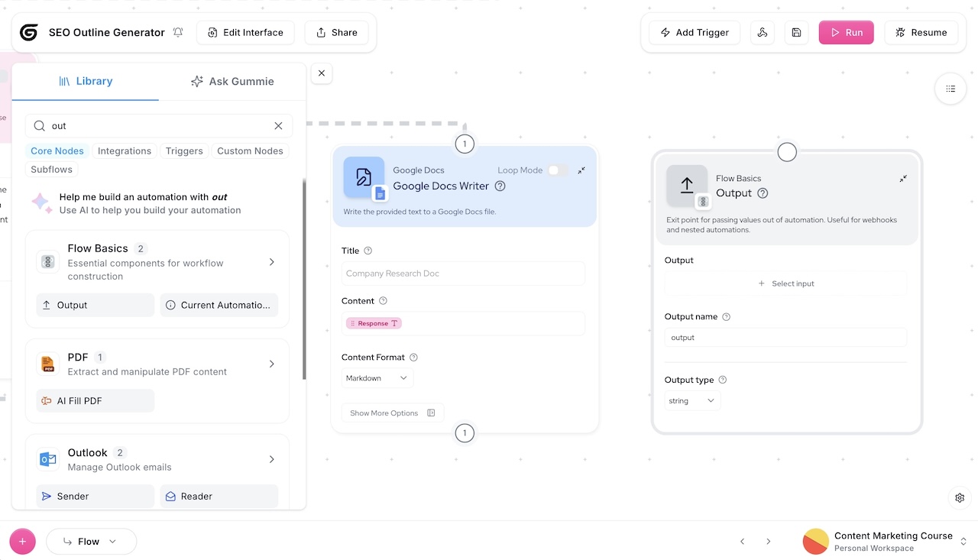Click the pink plus button at bottom left
This screenshot has width=978, height=560.
[22, 542]
